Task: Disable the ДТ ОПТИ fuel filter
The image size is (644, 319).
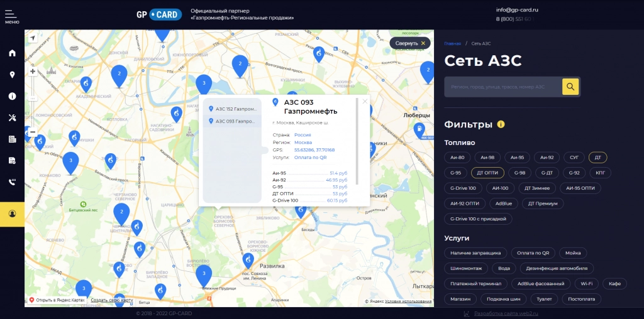Action: [x=487, y=173]
